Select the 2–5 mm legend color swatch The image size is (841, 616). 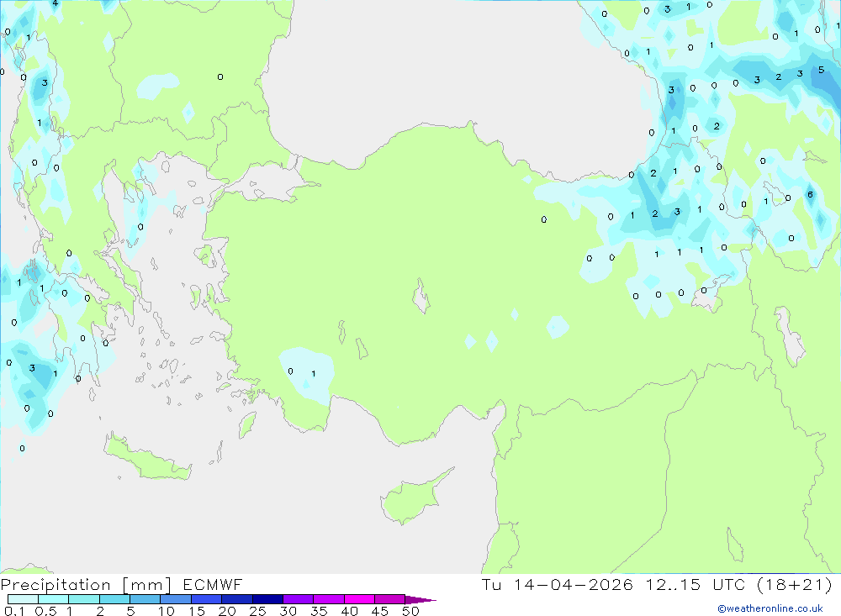114,599
